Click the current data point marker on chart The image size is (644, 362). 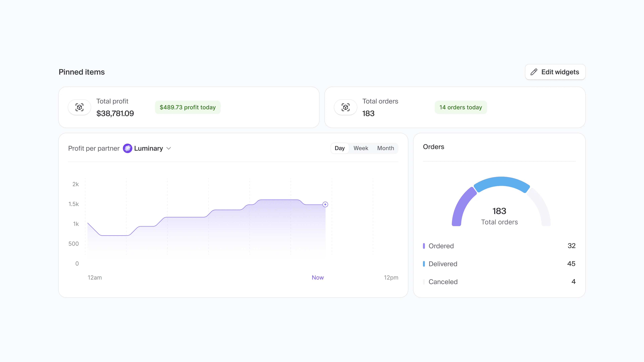(x=325, y=204)
